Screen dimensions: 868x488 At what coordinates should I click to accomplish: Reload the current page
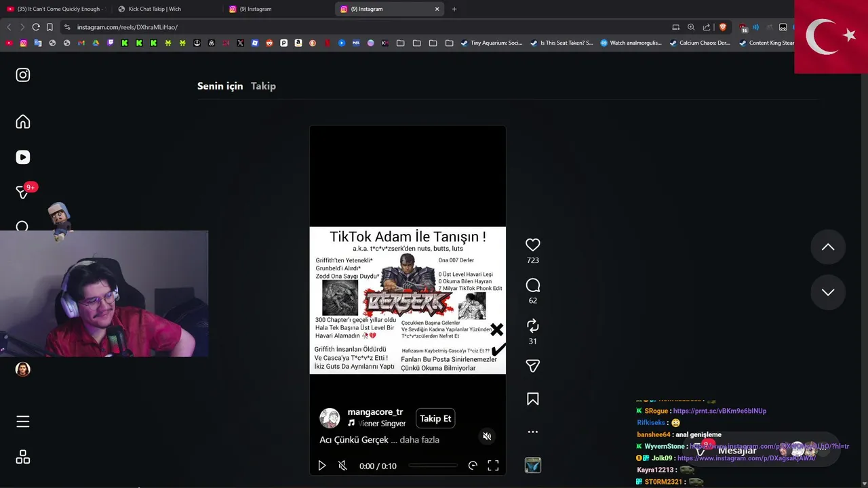point(36,27)
